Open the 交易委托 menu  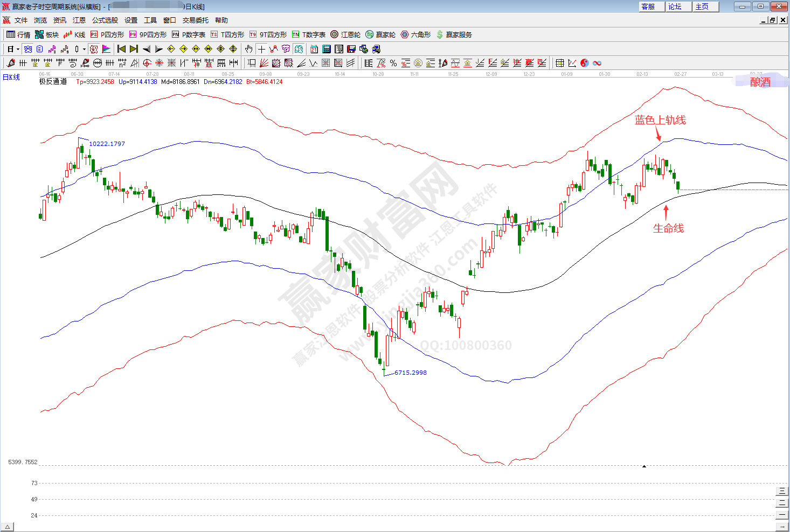pyautogui.click(x=195, y=20)
